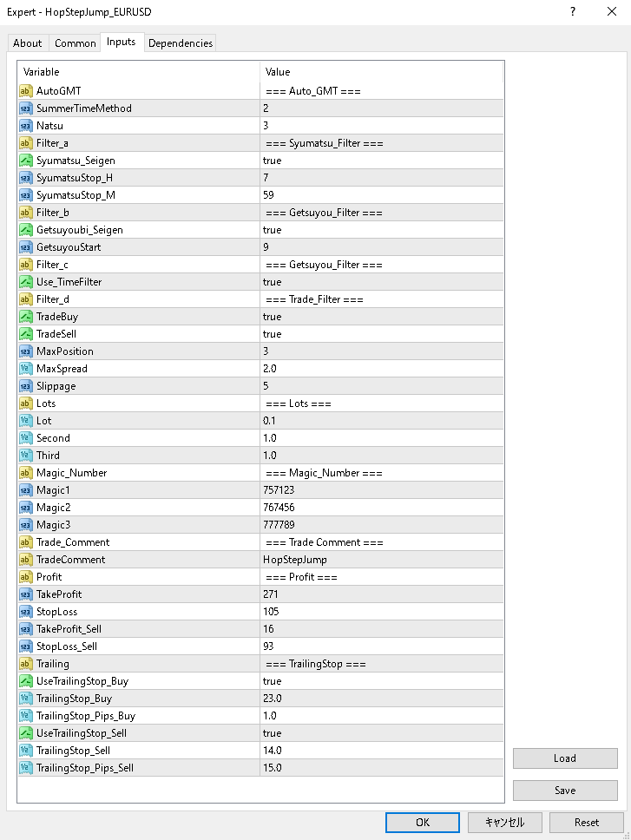Click the MaxSpread double type icon
The width and height of the screenshot is (631, 840).
pos(25,369)
